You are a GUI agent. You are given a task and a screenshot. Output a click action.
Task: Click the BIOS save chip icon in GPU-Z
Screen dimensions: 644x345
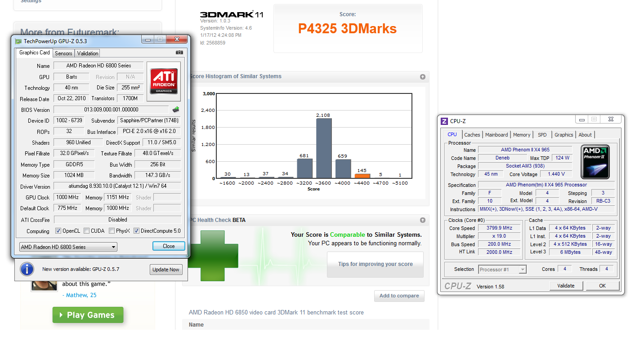click(176, 109)
